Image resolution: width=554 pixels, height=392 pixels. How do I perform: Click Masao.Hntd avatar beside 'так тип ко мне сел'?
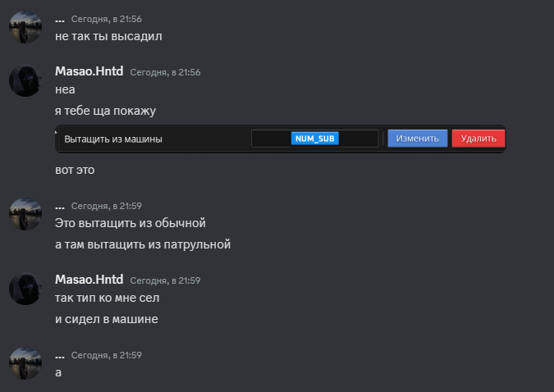coord(25,289)
